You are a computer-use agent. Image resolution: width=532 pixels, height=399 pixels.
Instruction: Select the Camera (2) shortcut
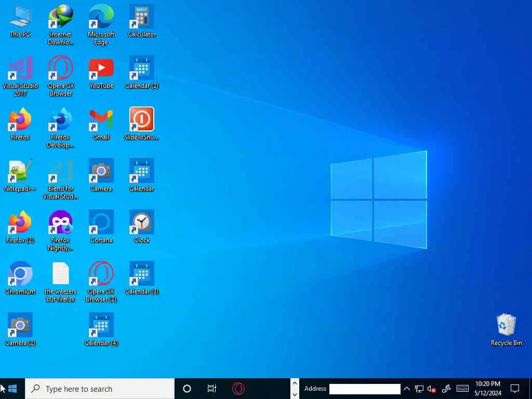pyautogui.click(x=20, y=330)
